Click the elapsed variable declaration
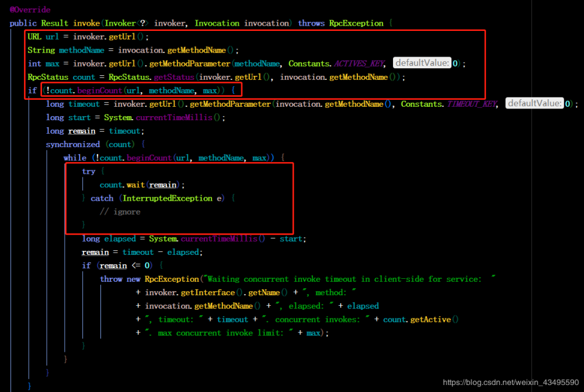The height and width of the screenshot is (392, 584). click(x=120, y=239)
